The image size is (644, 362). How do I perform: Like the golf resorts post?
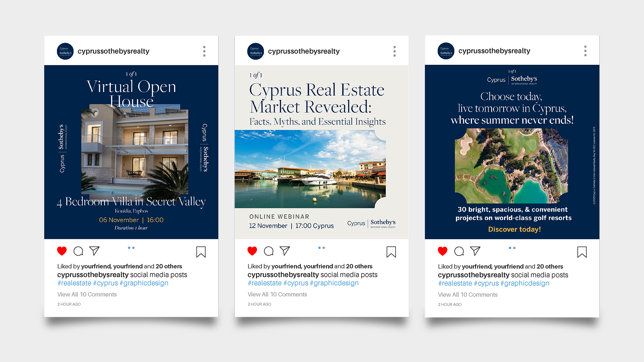pyautogui.click(x=442, y=251)
